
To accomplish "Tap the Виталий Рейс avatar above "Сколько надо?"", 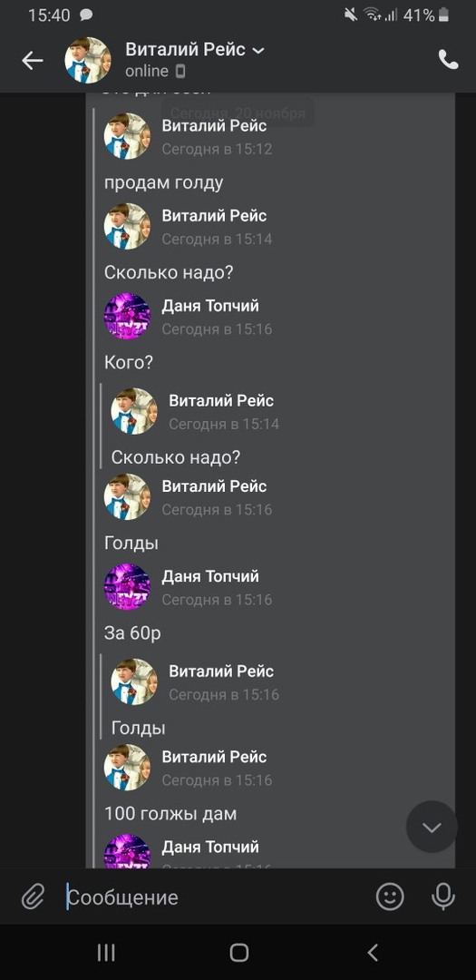I will pyautogui.click(x=127, y=226).
